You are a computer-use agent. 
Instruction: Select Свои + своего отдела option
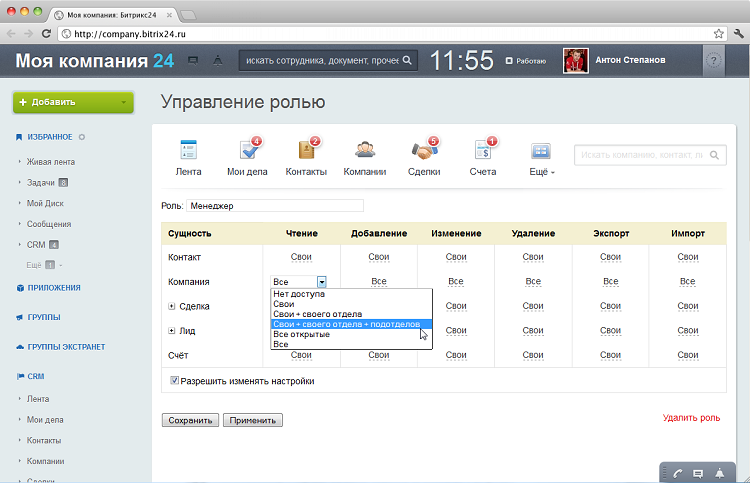[x=352, y=314]
